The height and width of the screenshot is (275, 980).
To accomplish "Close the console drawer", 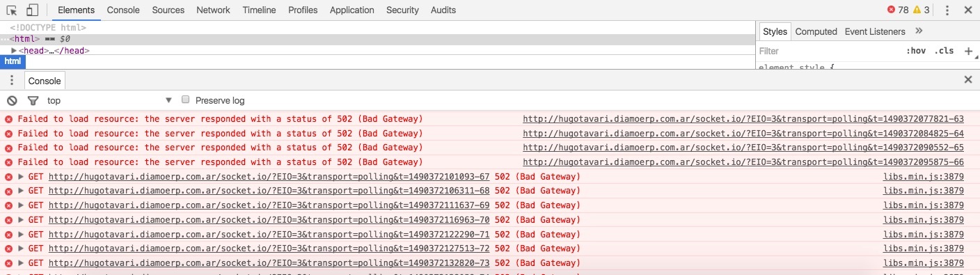I will [x=968, y=80].
